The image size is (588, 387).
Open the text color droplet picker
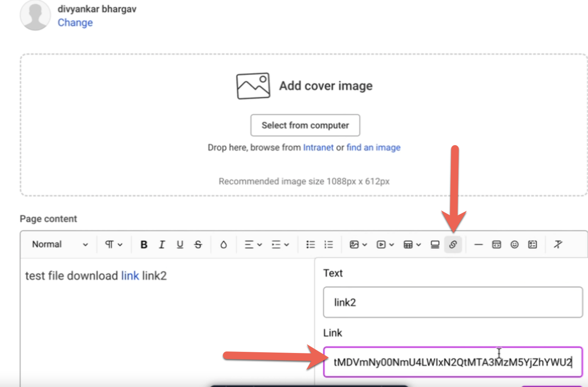(223, 245)
